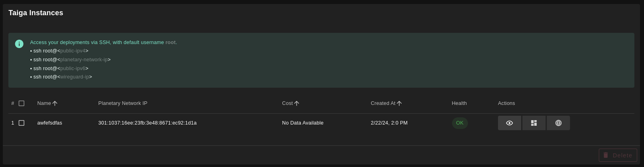The width and height of the screenshot is (644, 167).
Task: Click the globe icon to manage domains
Action: point(558,123)
